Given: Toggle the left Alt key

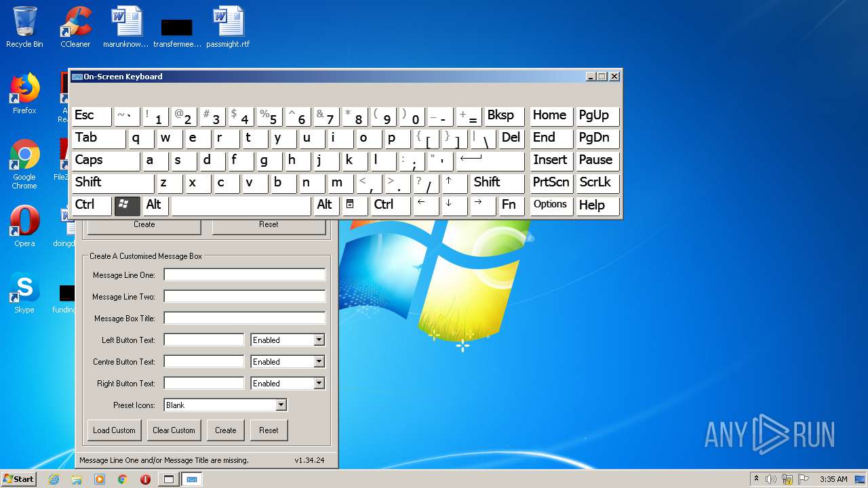Looking at the screenshot, I should 157,205.
